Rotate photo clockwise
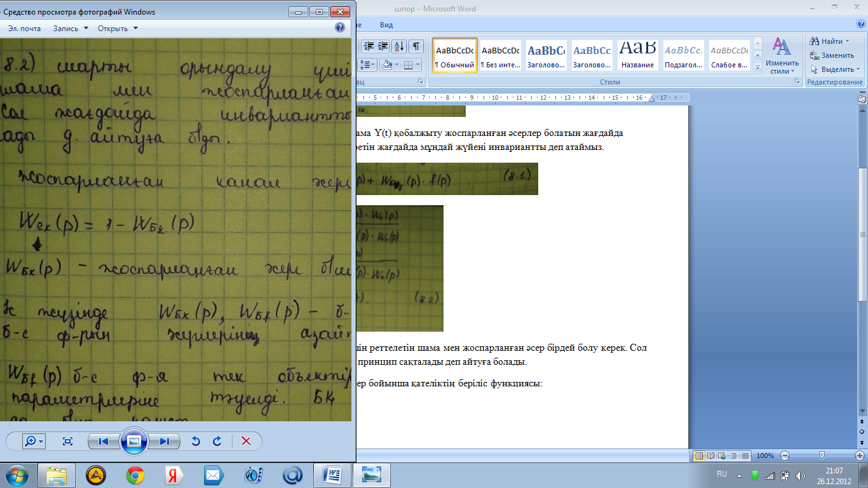This screenshot has height=488, width=868. 217,441
